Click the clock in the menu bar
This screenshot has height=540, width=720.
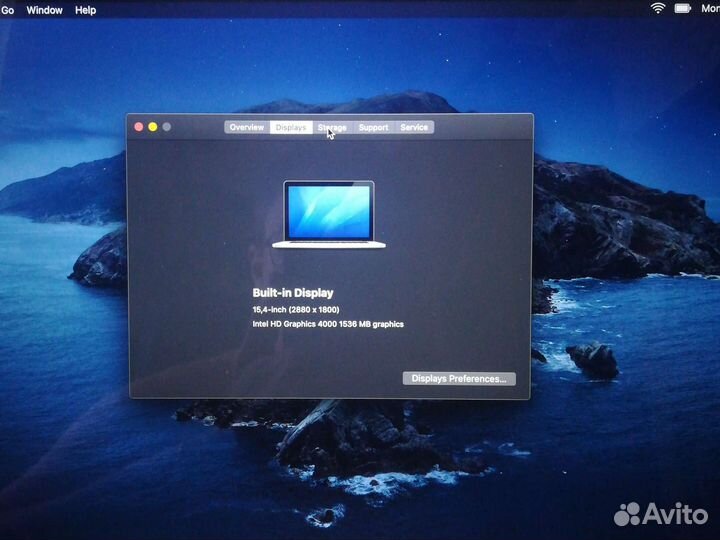(710, 8)
